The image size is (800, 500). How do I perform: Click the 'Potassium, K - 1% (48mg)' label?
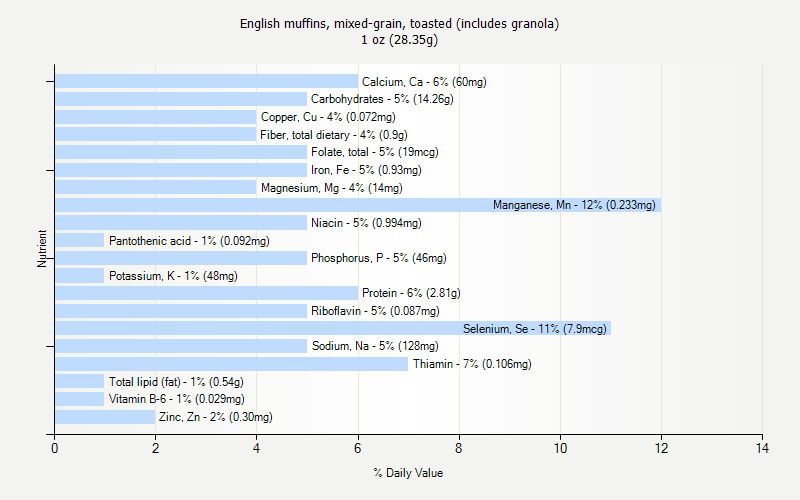(173, 276)
